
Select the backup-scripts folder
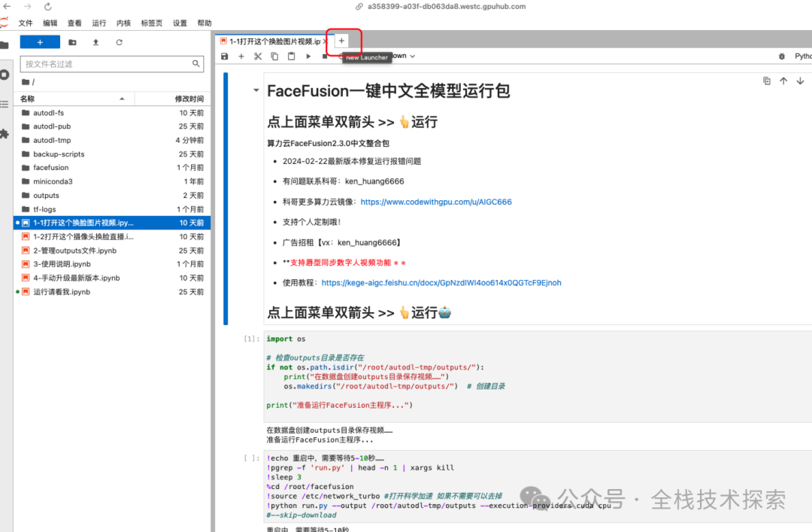[112, 154]
